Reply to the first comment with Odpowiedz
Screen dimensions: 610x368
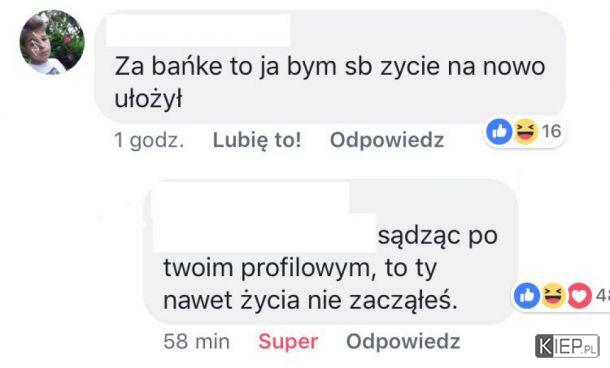click(387, 140)
